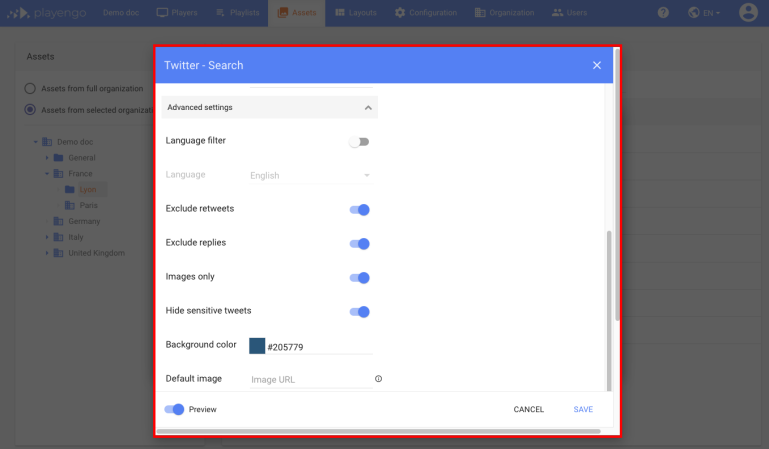Open the Demo doc menu item
Screen dimensions: 769x449
pos(121,13)
